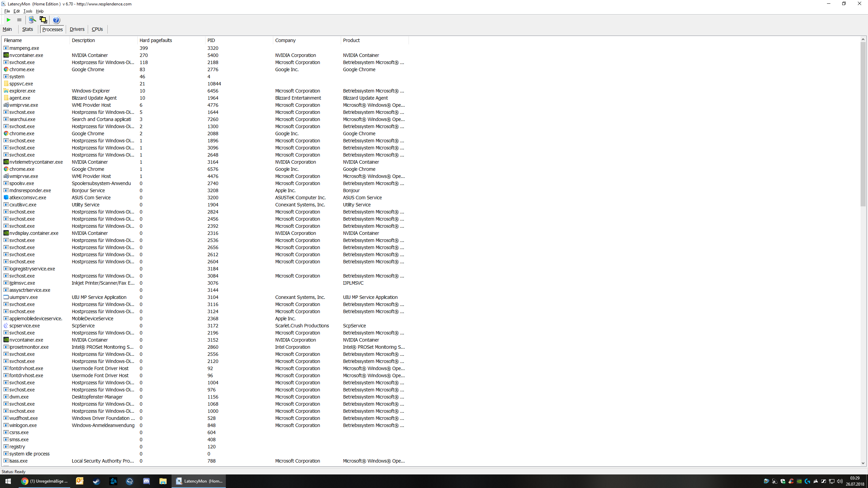Open Windows Start menu
The width and height of the screenshot is (868, 488).
click(8, 481)
